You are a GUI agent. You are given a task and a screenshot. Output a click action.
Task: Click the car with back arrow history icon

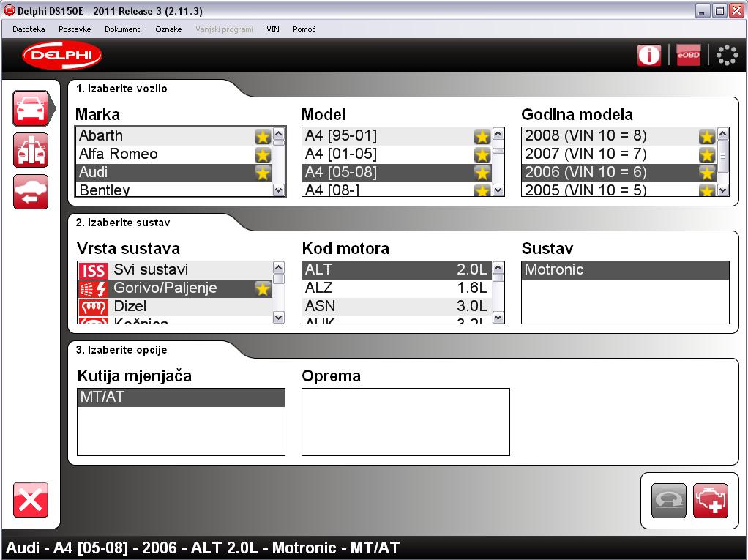(31, 192)
